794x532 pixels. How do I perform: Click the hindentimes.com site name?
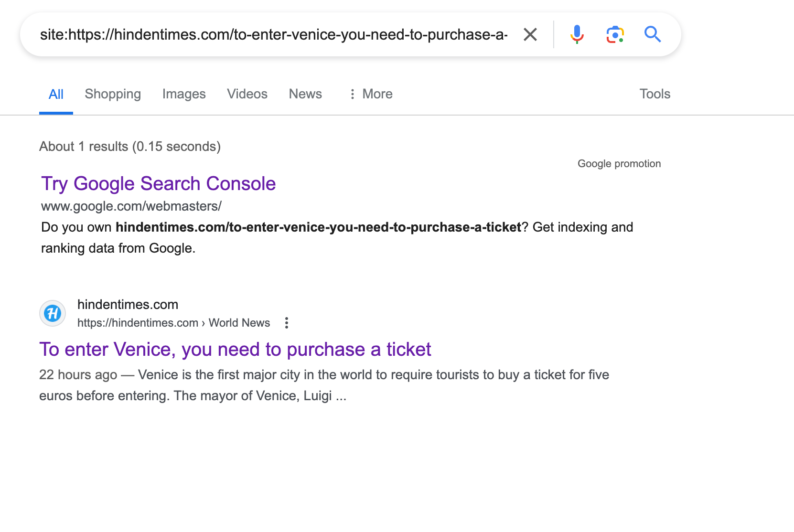[x=128, y=305]
